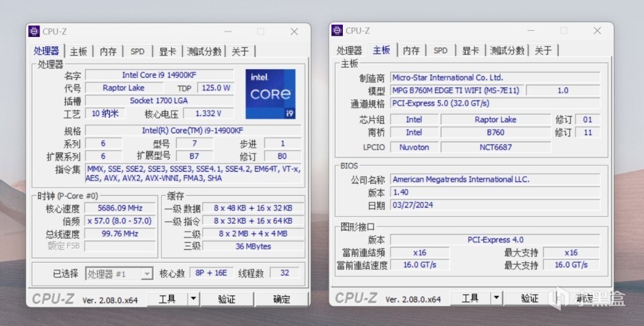The image size is (644, 326).
Task: Click the southbridge B760 field
Action: pyautogui.click(x=495, y=133)
